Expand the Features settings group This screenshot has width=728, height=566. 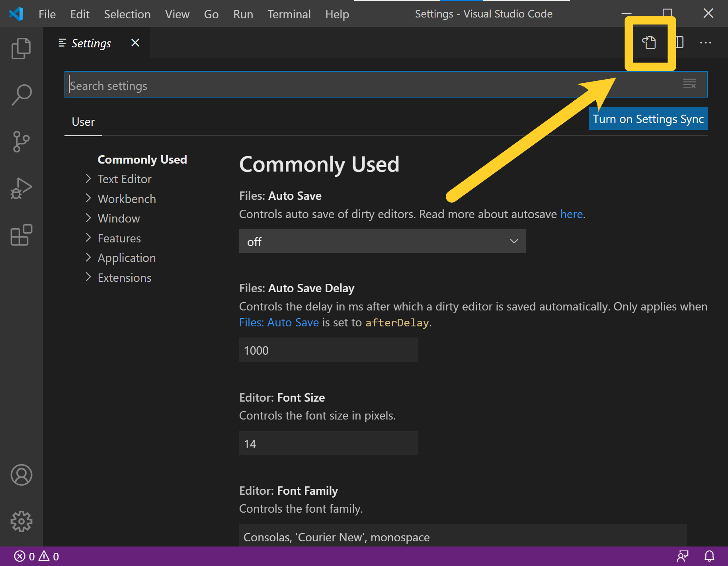coord(88,238)
